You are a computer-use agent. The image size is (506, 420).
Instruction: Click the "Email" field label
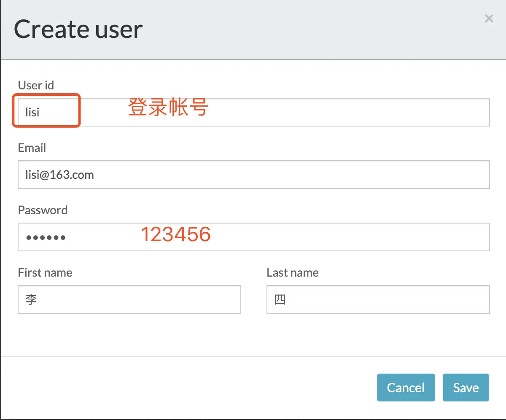pos(32,148)
